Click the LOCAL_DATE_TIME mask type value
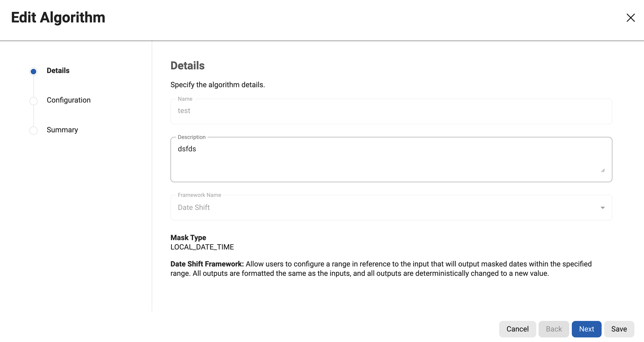This screenshot has width=644, height=342. click(202, 247)
